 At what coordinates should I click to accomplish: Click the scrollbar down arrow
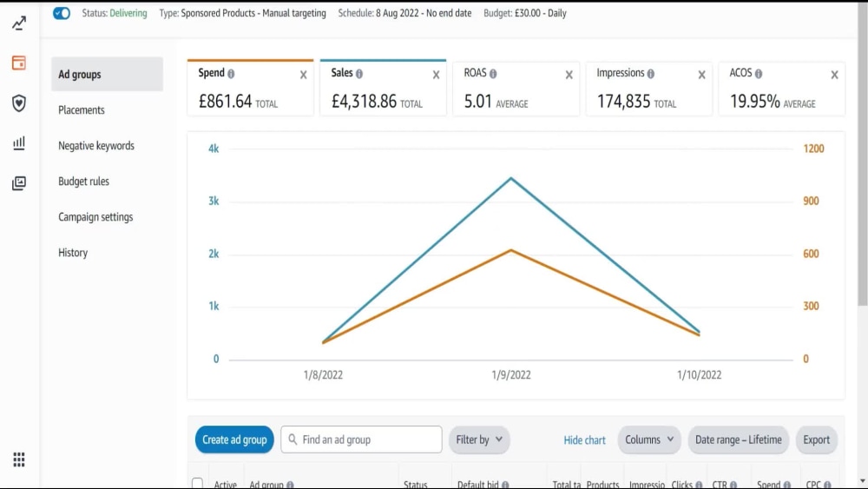pyautogui.click(x=863, y=481)
